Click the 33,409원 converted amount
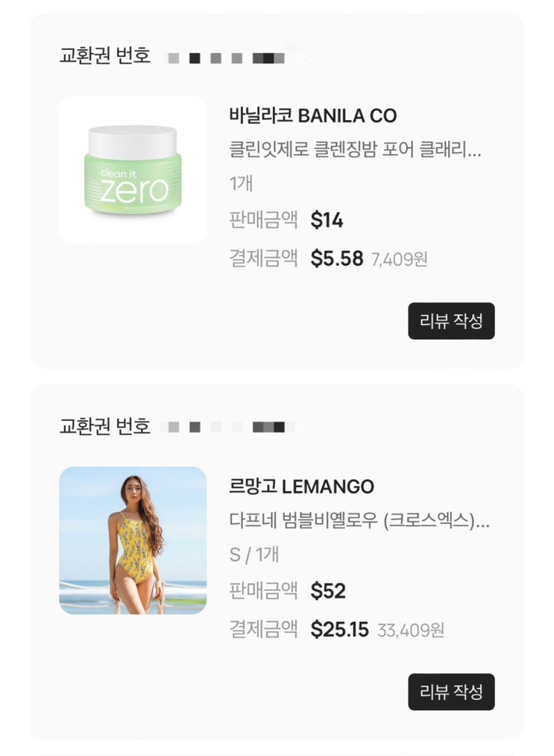The image size is (554, 756). pos(410,631)
